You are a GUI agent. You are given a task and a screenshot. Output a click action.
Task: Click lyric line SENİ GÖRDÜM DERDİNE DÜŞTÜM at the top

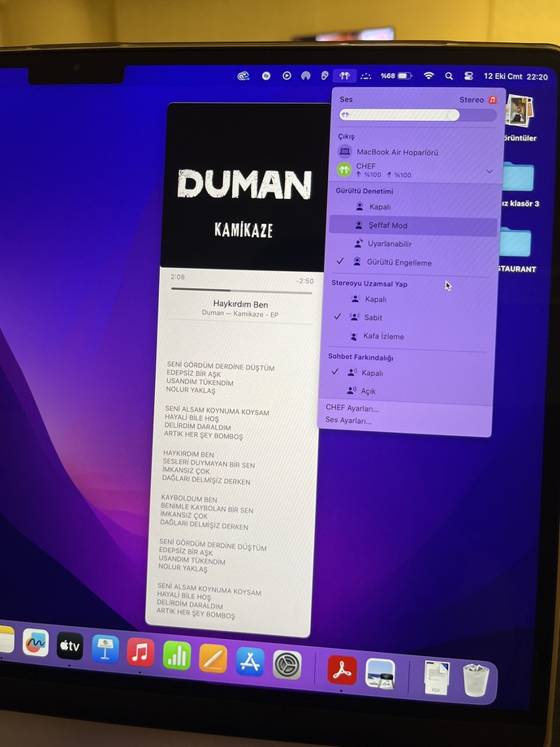click(x=221, y=366)
